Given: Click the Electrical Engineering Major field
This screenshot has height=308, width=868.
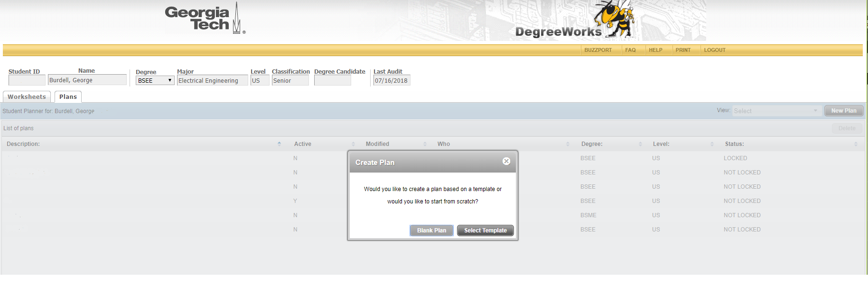Looking at the screenshot, I should (213, 81).
